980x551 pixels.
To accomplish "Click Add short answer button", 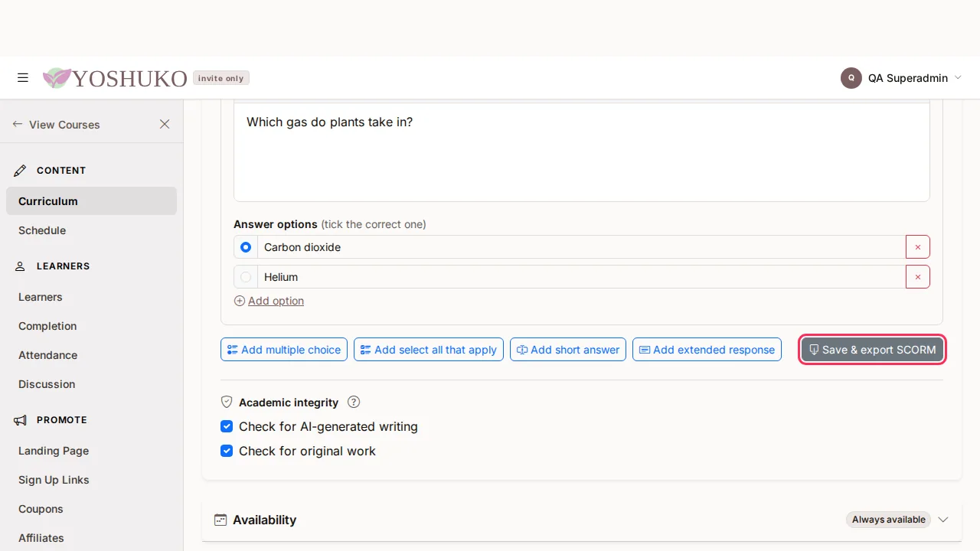I will tap(568, 350).
